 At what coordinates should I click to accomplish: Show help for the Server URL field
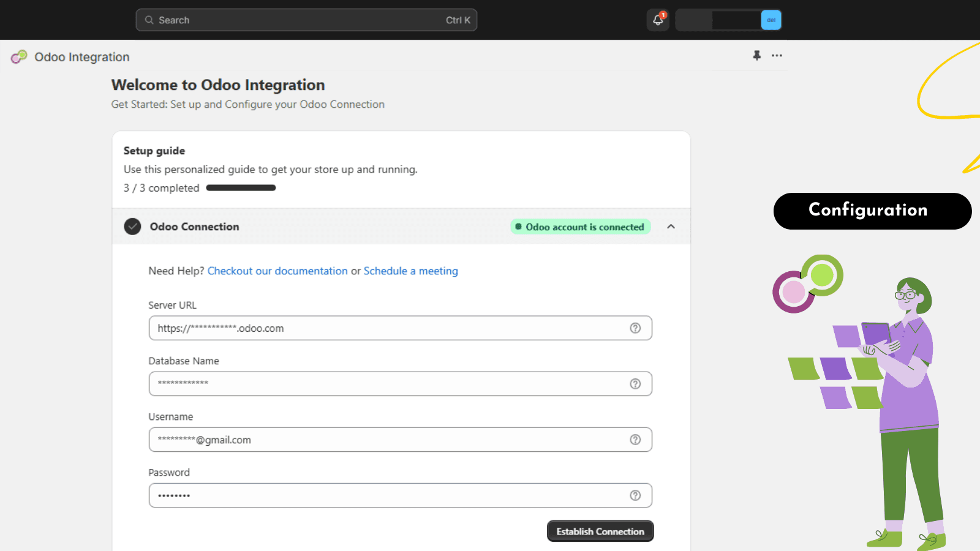635,328
